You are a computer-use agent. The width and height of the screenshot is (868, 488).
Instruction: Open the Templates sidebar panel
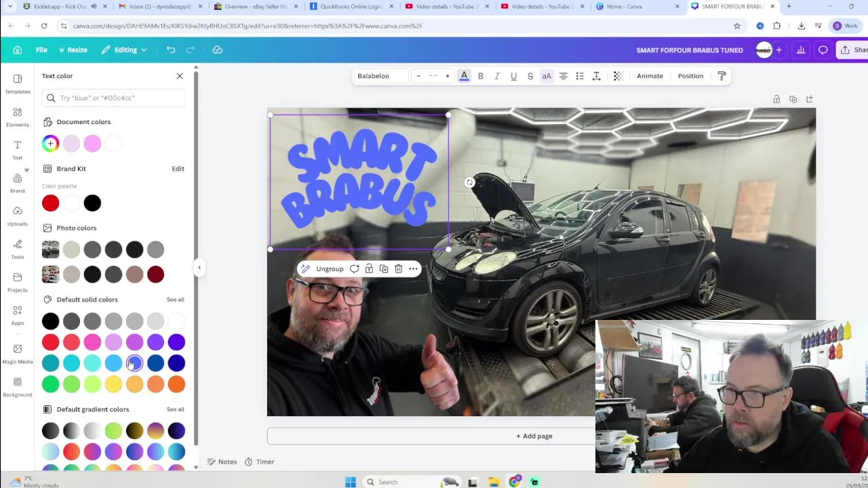pyautogui.click(x=17, y=84)
